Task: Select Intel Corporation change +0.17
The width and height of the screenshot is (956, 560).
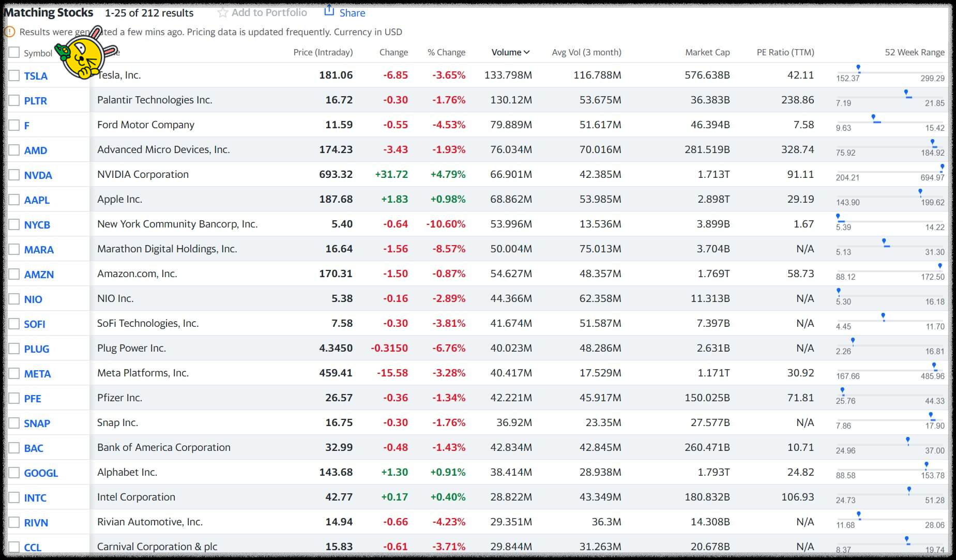Action: click(x=394, y=497)
